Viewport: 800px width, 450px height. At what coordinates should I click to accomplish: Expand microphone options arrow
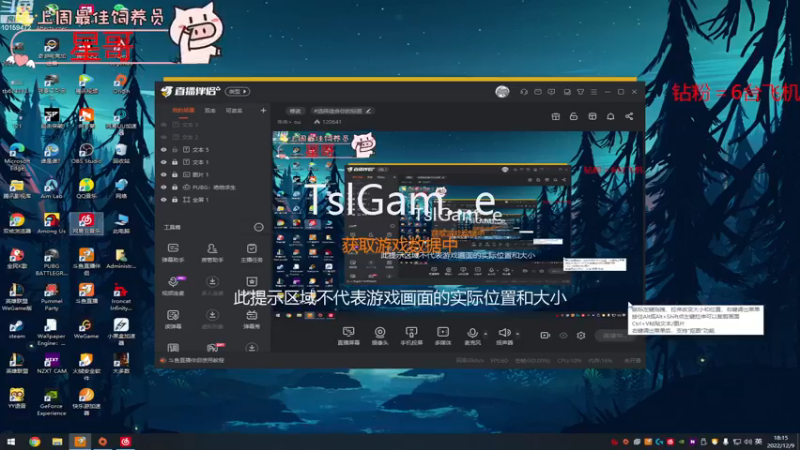[486, 334]
